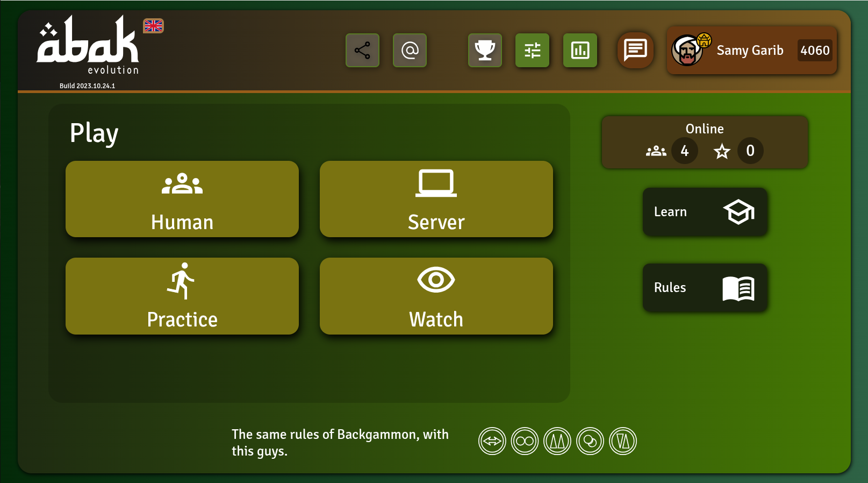
Task: Click the UK flag language icon
Action: click(x=153, y=26)
